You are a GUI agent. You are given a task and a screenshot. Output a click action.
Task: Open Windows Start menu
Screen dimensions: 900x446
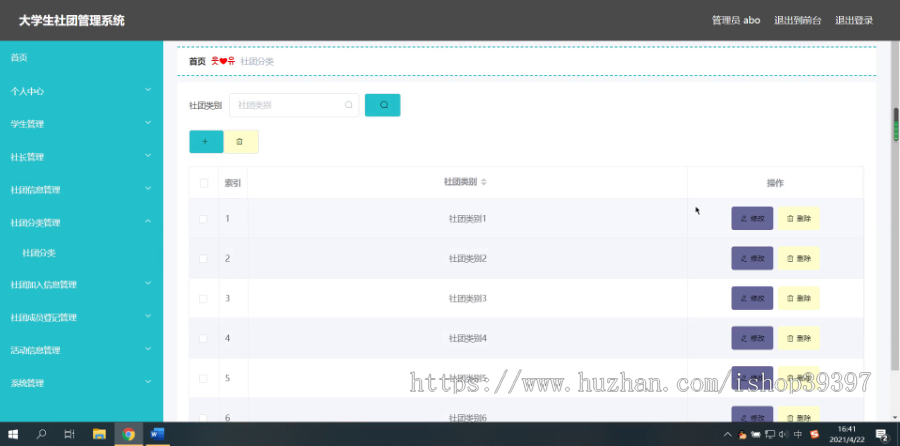coord(13,434)
